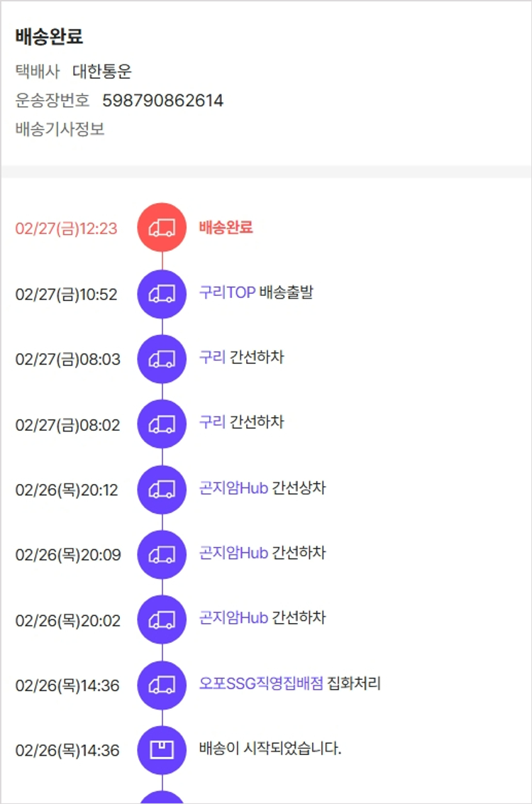Click the 배송기사정보 label

[x=60, y=130]
